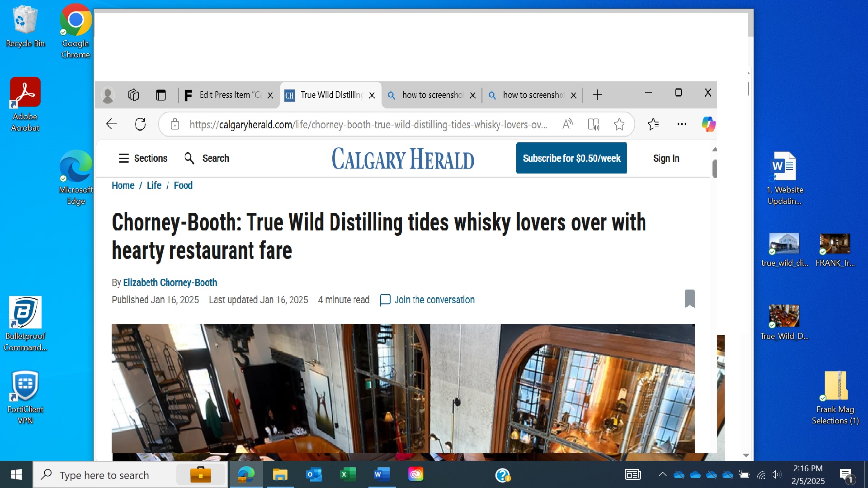Enter Immersive Reader mode icon
Viewport: 868px width, 488px height.
pyautogui.click(x=593, y=124)
